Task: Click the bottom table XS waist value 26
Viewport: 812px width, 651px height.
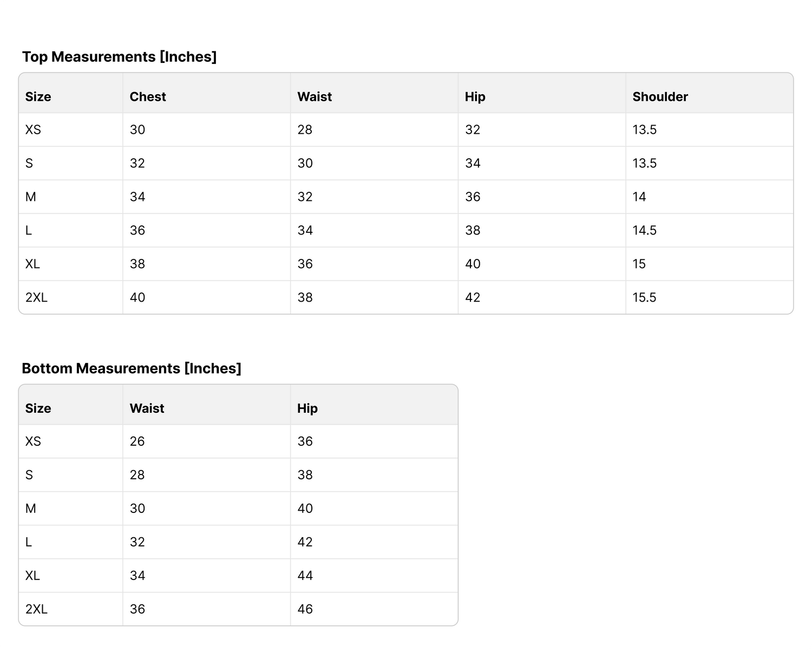Action: 137,441
